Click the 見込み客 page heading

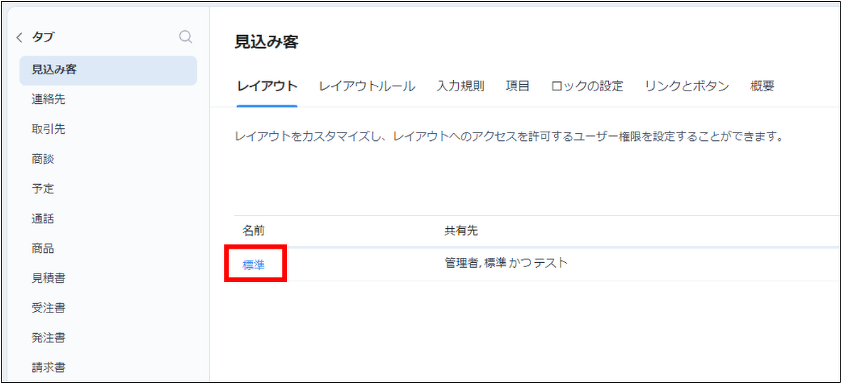(267, 42)
